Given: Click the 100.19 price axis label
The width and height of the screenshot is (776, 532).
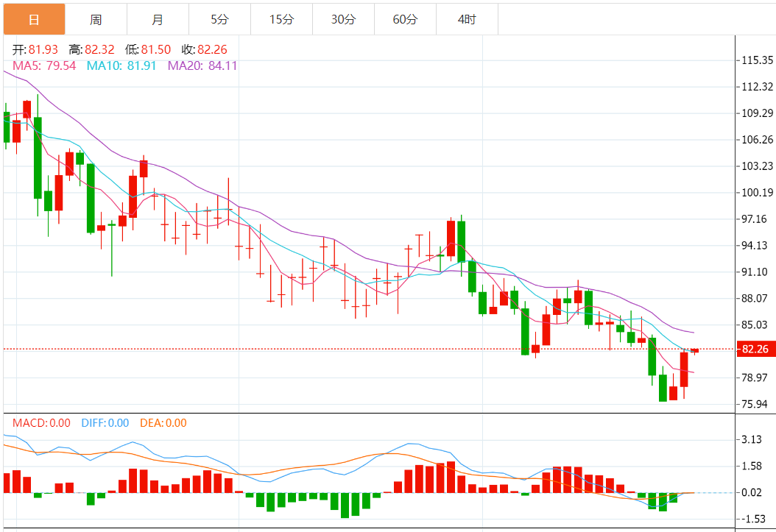Looking at the screenshot, I should pyautogui.click(x=757, y=193).
